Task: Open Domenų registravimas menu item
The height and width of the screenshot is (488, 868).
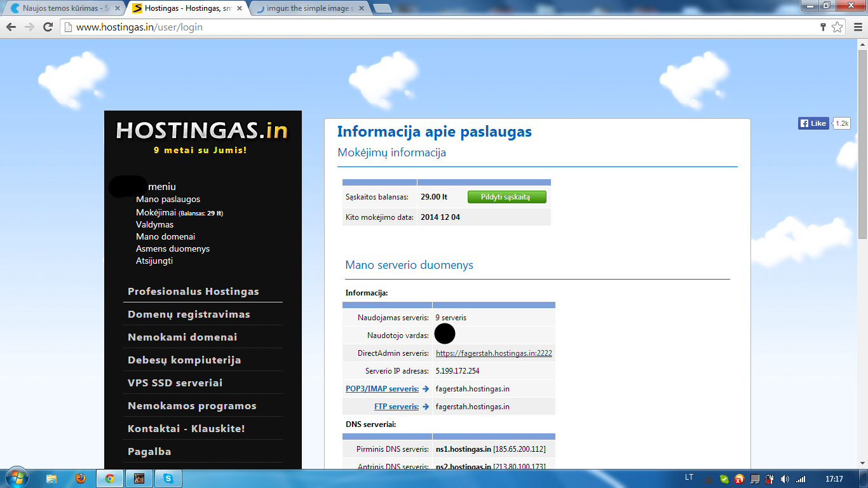Action: [x=189, y=315]
